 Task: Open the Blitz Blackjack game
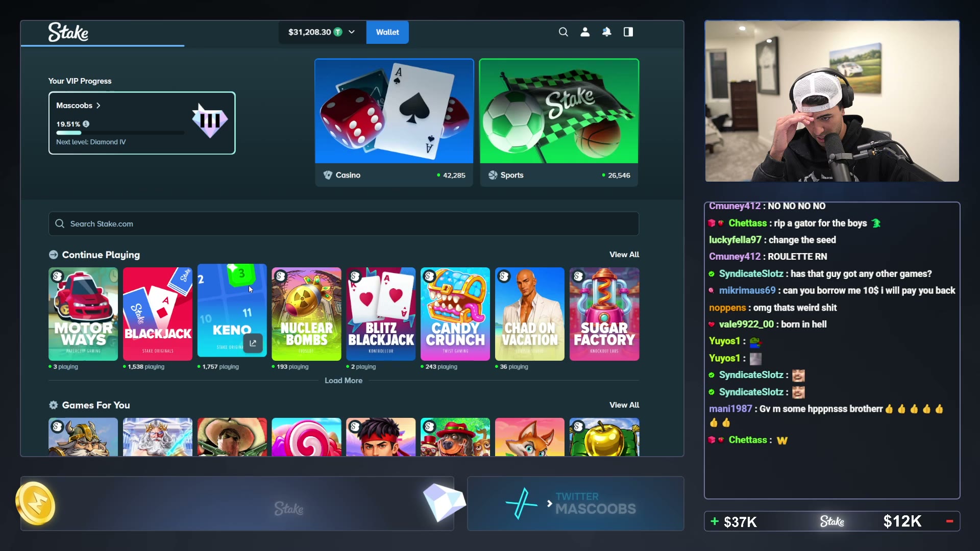coord(381,314)
